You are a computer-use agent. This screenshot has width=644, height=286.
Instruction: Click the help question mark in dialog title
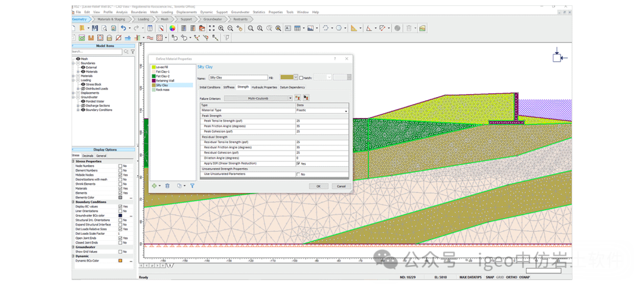pos(335,58)
